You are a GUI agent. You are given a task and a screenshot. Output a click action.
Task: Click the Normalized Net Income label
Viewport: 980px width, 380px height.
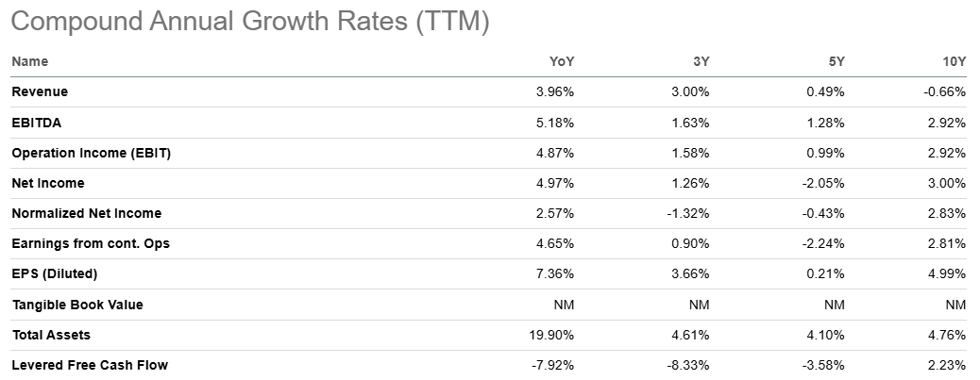click(86, 213)
